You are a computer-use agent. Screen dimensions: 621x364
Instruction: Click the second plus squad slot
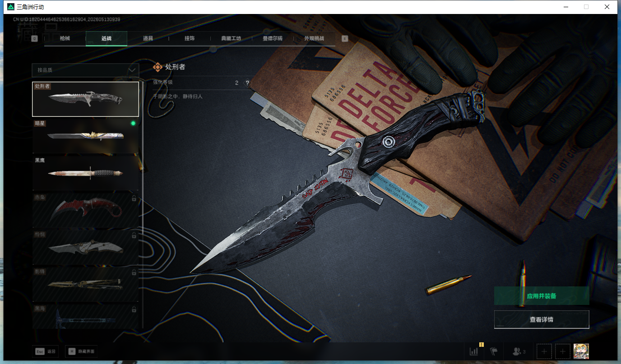click(563, 351)
